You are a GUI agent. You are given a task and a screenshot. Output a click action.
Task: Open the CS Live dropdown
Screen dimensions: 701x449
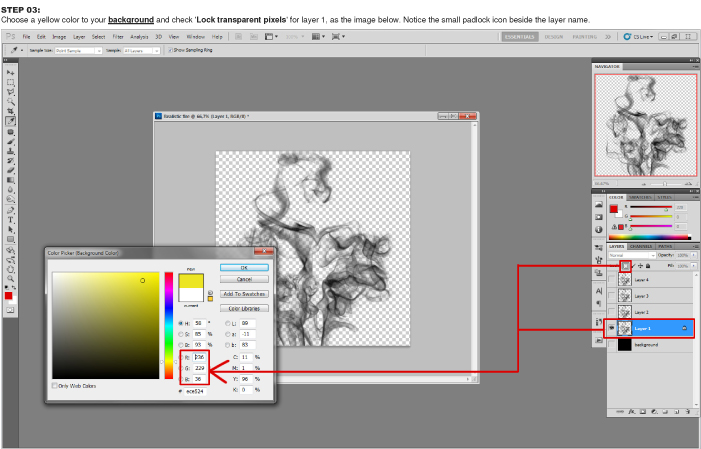[638, 37]
